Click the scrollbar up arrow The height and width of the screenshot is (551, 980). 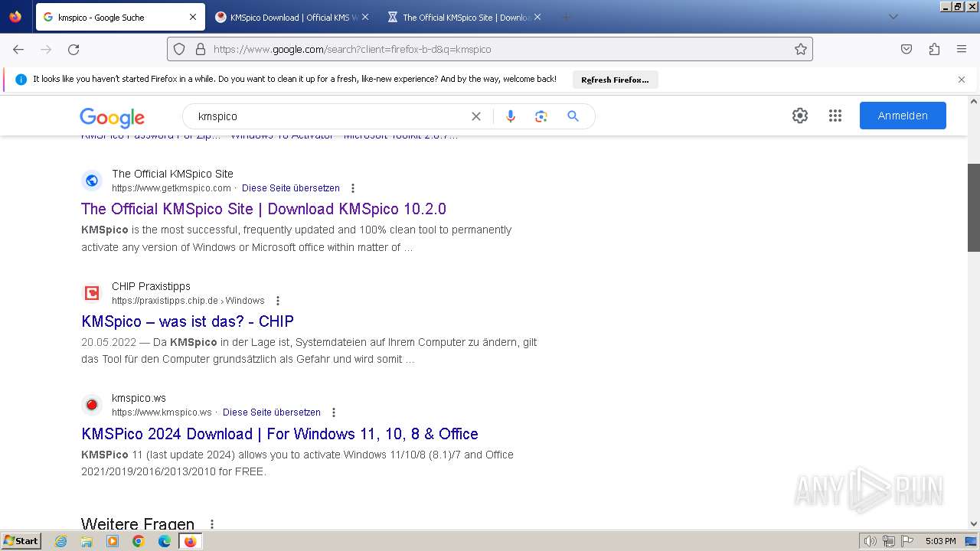(x=974, y=101)
